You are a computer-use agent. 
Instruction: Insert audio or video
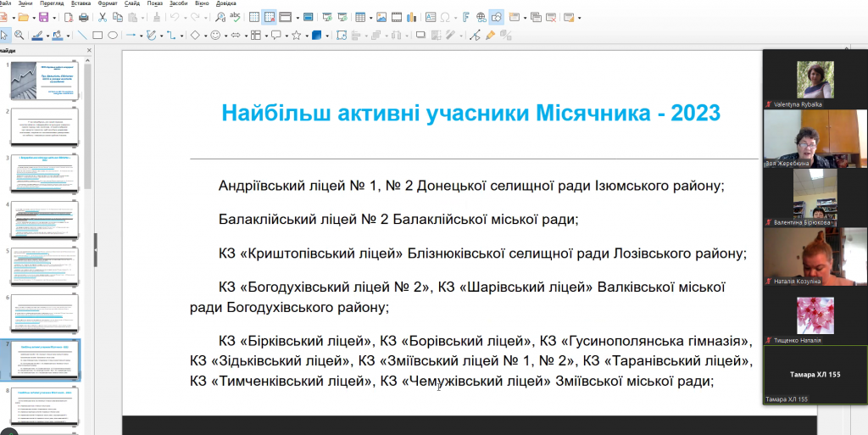coord(397,18)
